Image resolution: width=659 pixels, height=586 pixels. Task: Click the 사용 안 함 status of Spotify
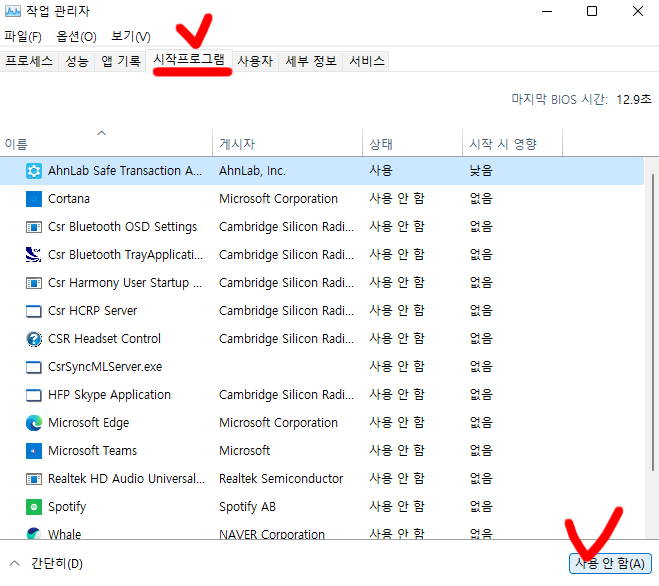397,507
